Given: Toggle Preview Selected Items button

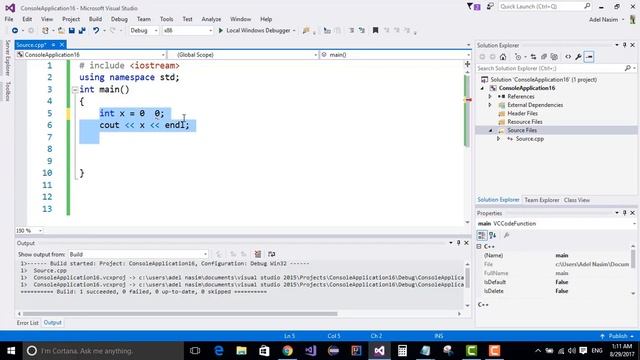Looking at the screenshot, I should click(x=589, y=57).
